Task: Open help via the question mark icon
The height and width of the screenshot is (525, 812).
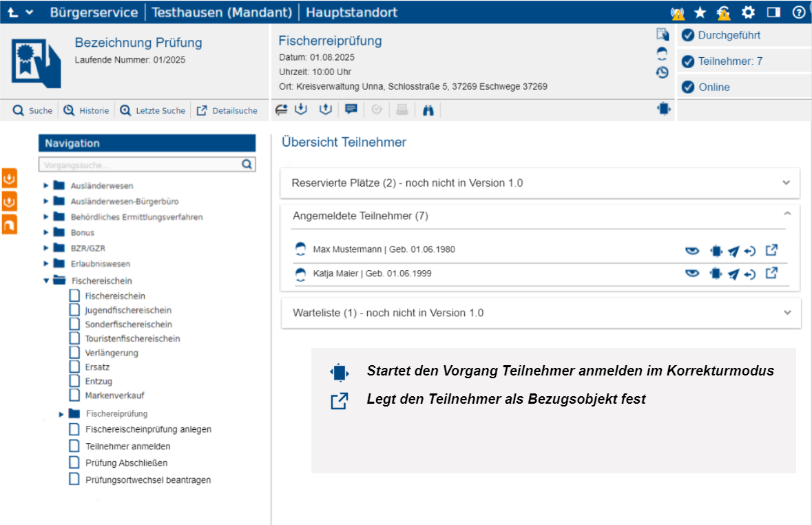Action: [799, 12]
